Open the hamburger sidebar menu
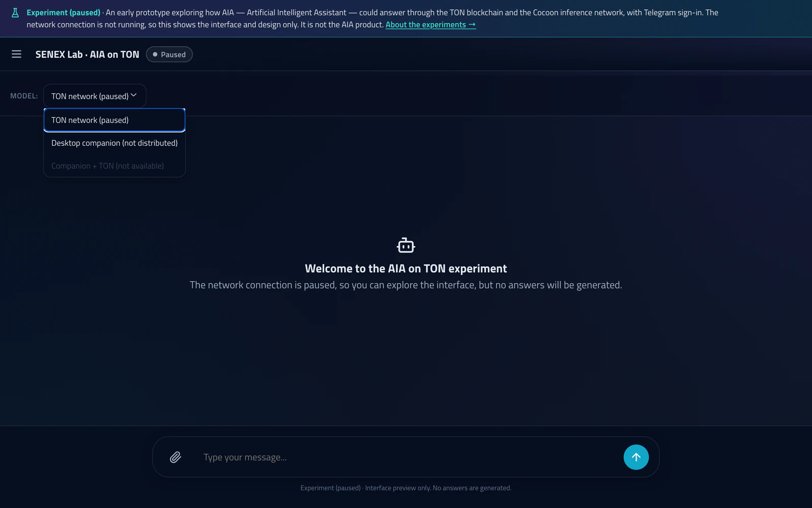The height and width of the screenshot is (508, 812). pos(16,54)
